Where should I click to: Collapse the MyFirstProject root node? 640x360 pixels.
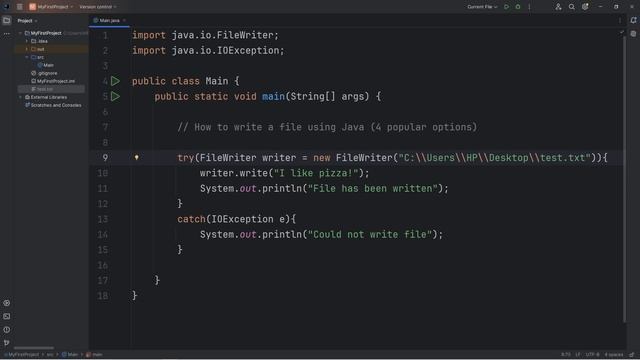pos(20,33)
